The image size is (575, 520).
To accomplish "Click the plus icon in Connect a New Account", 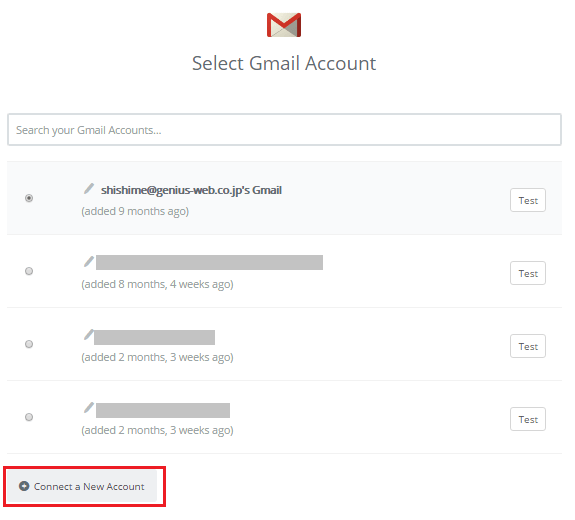I will pos(24,486).
